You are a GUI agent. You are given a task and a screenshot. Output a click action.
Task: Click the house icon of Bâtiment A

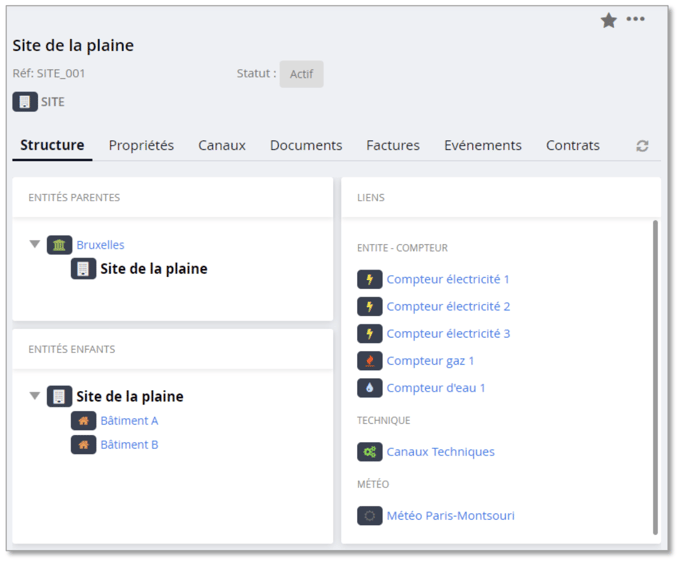point(84,421)
